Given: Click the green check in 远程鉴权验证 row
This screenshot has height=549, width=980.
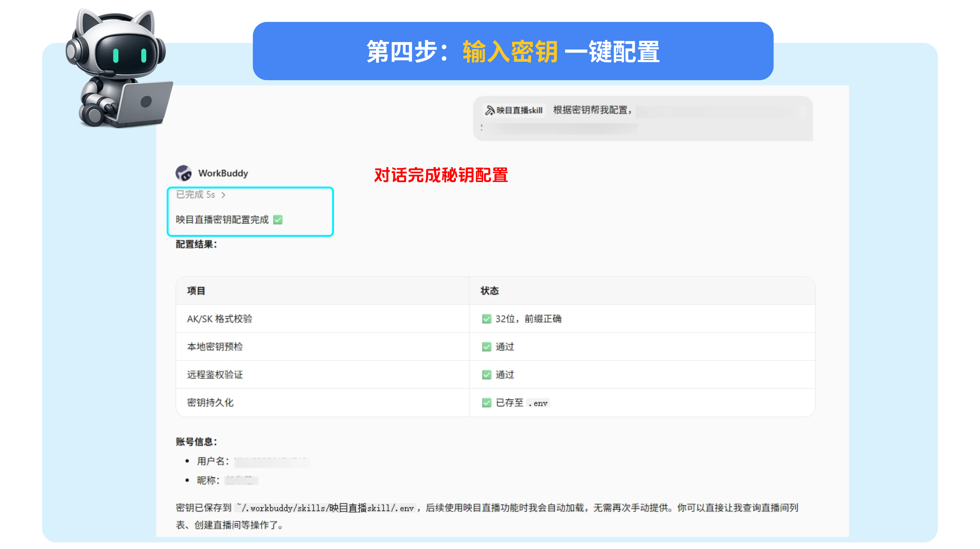Looking at the screenshot, I should point(487,375).
